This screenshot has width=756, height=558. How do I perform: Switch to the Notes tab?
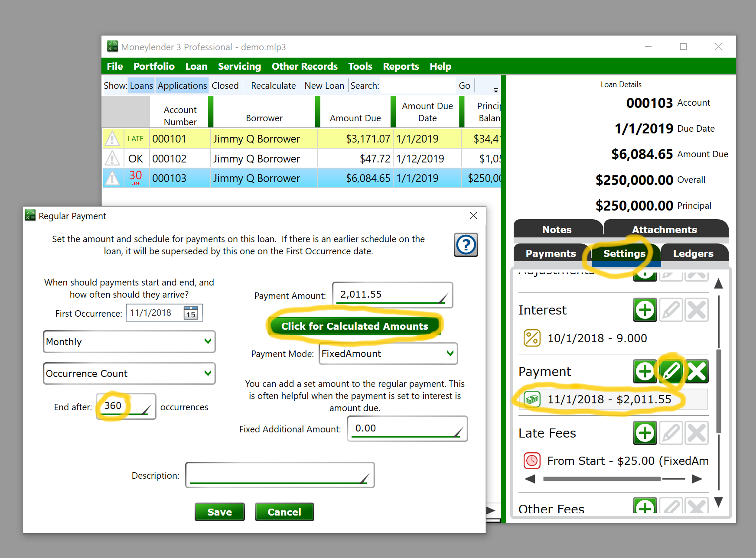tap(557, 229)
